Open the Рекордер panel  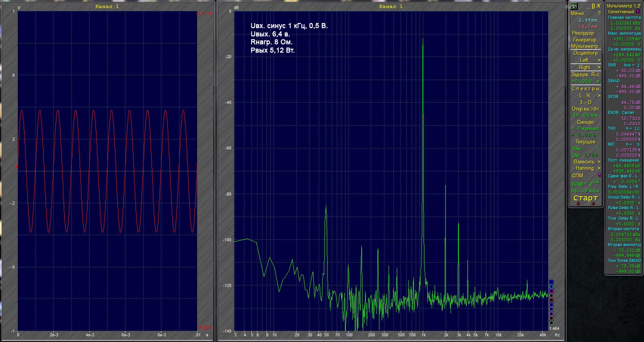[583, 33]
